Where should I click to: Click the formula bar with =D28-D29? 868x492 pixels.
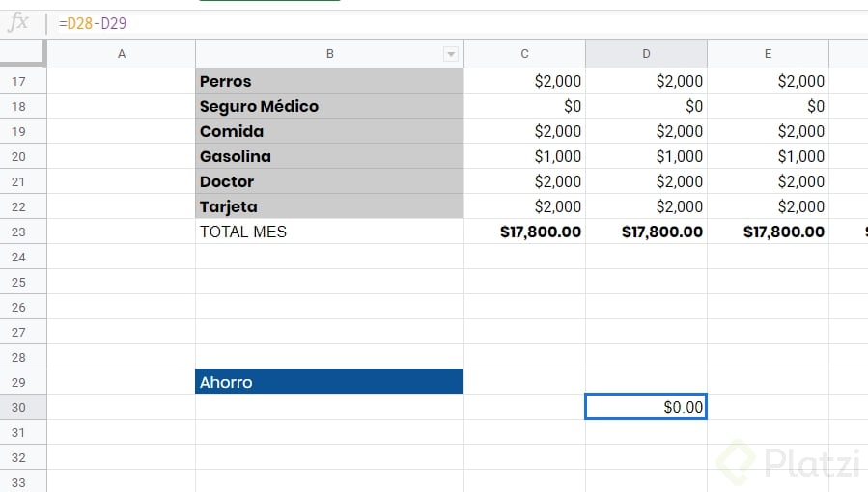tap(460, 23)
